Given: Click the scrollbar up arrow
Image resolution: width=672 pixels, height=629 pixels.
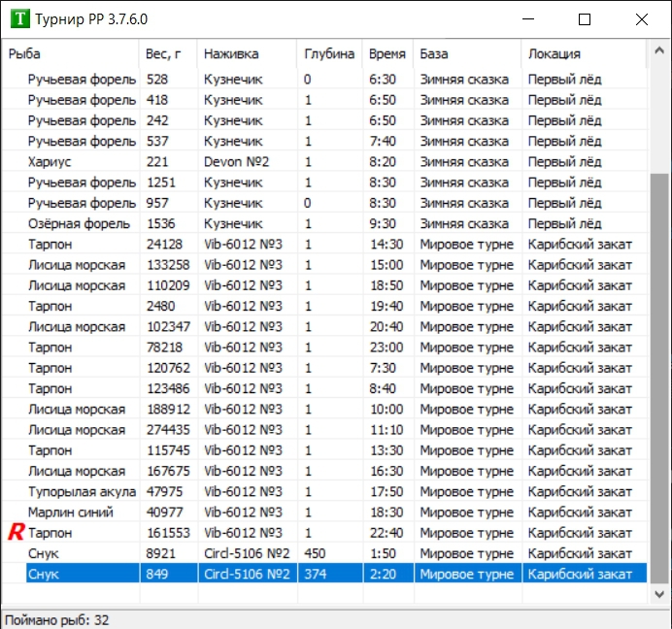Looking at the screenshot, I should 659,50.
